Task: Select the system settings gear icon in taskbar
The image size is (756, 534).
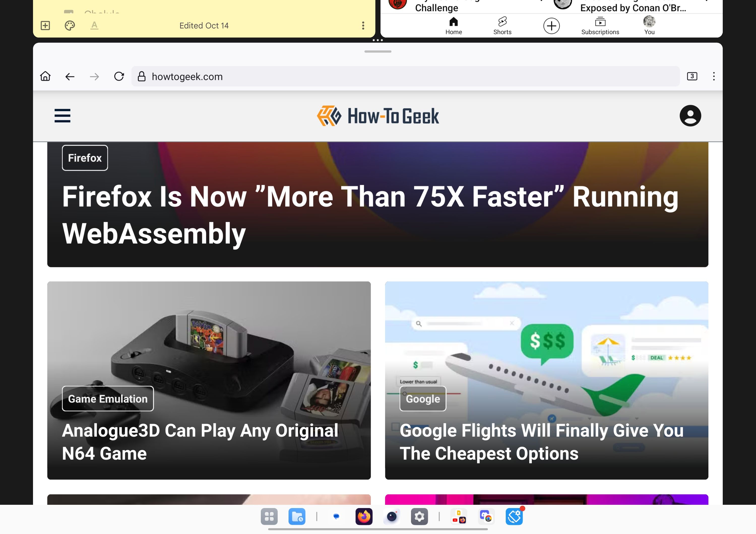Action: pyautogui.click(x=420, y=517)
